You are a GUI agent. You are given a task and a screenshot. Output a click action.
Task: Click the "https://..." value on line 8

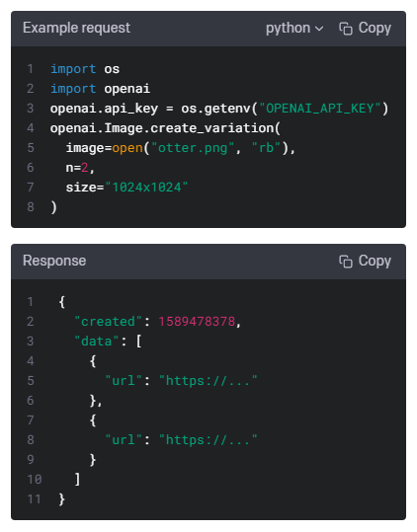point(208,440)
